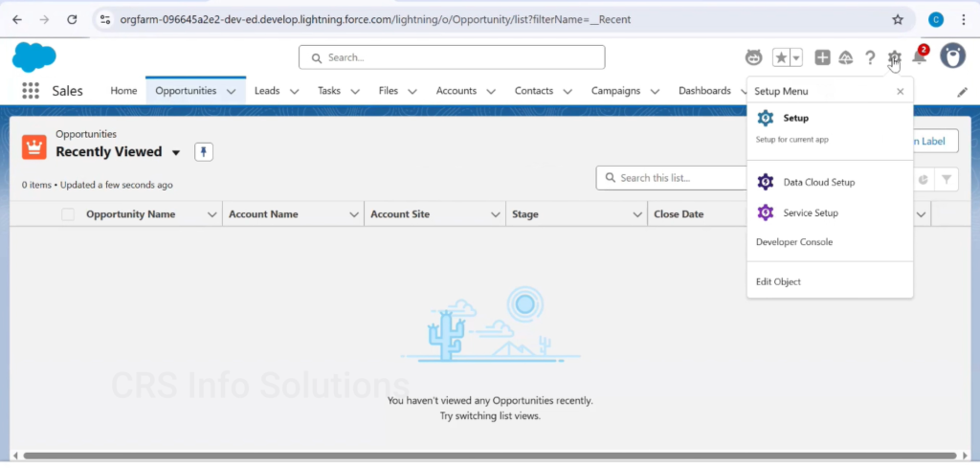Open the Global Actions plus icon
The image size is (980, 468).
click(x=822, y=58)
